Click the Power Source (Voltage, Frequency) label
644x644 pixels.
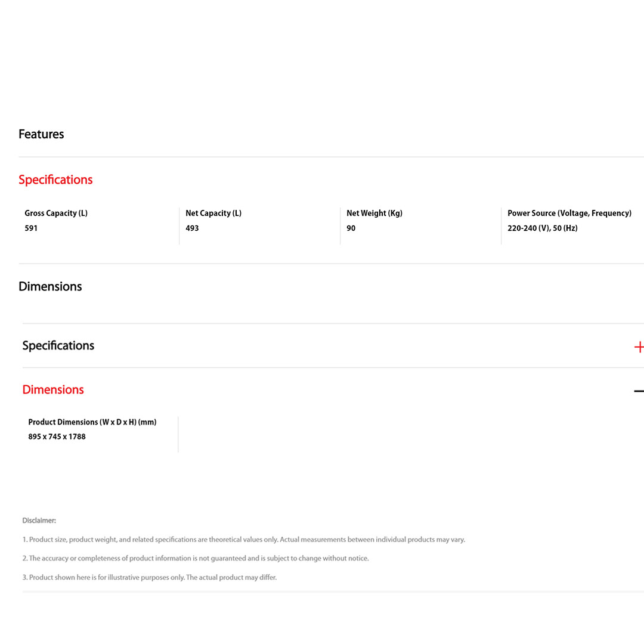click(x=569, y=213)
